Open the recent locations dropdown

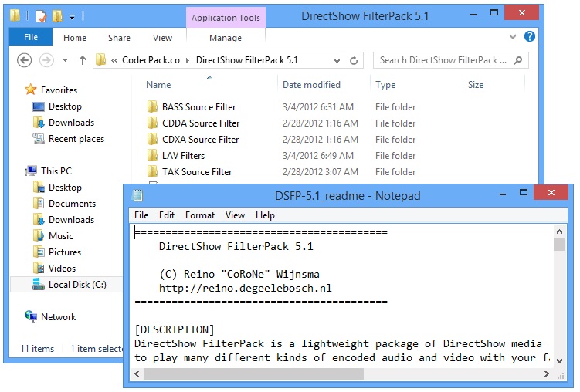(65, 60)
